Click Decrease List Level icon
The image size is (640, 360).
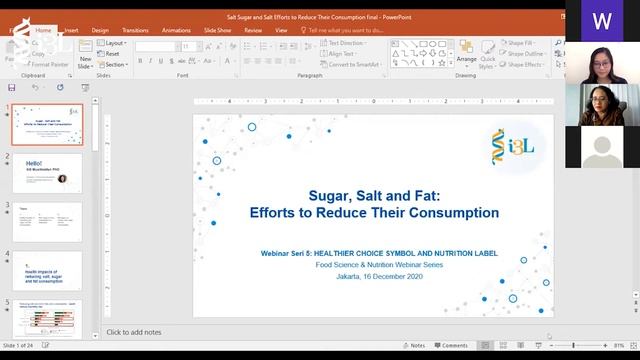pos(283,47)
